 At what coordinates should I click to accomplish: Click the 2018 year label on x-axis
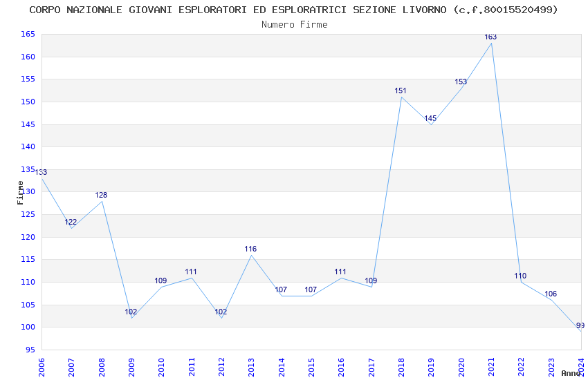click(x=401, y=368)
